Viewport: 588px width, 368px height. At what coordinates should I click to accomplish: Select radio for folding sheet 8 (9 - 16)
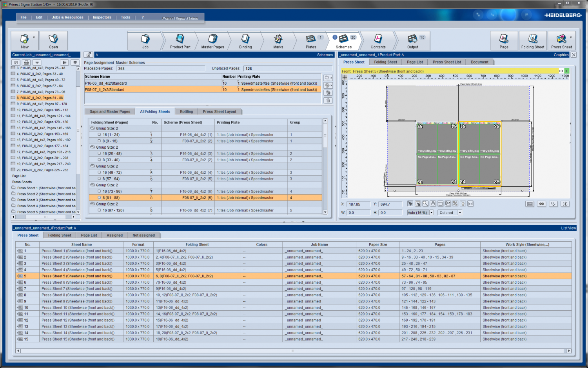(100, 141)
